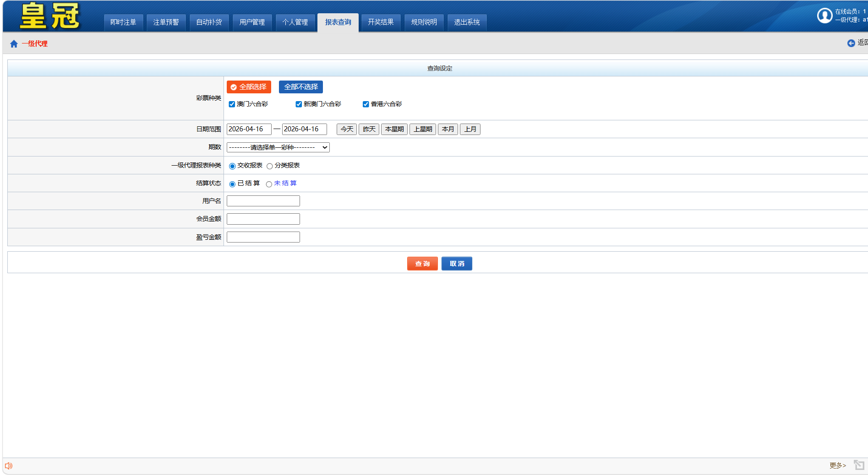
Task: Click the 上星期 date shortcut button
Action: 422,129
